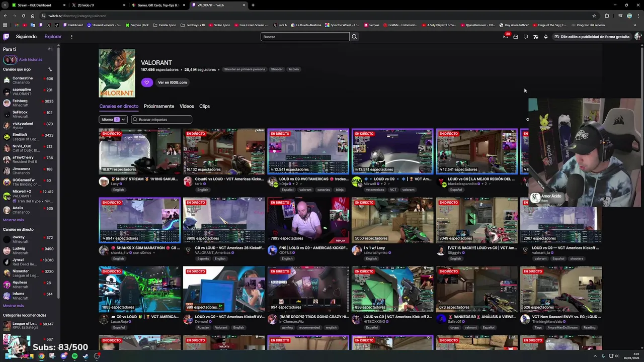Open Feinberg channel in sidebar
The image size is (644, 362).
click(28, 103)
